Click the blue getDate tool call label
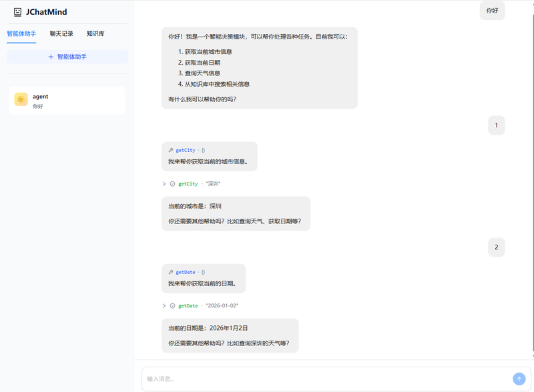 tap(186, 272)
